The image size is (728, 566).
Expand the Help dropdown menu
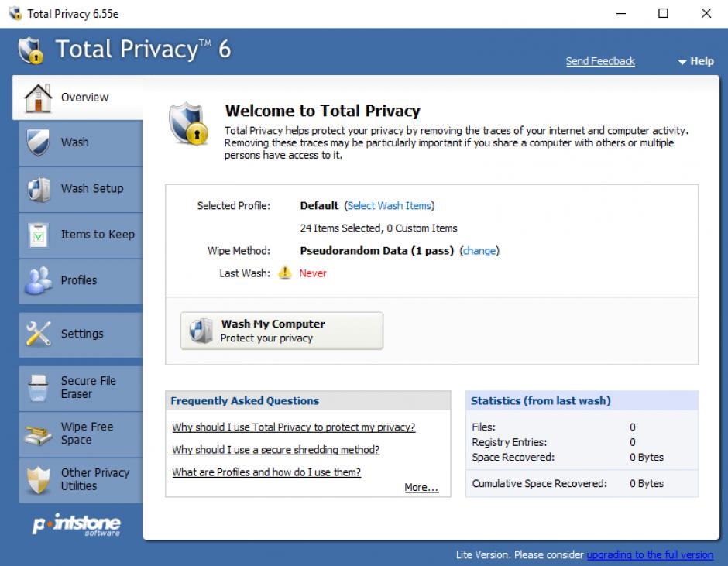pos(695,61)
